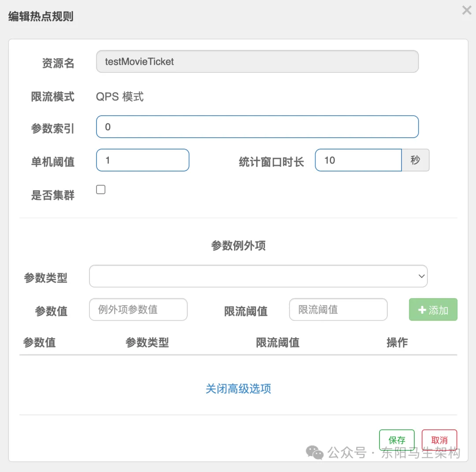Save the rule with the 保存 button
The height and width of the screenshot is (472, 476).
(397, 440)
